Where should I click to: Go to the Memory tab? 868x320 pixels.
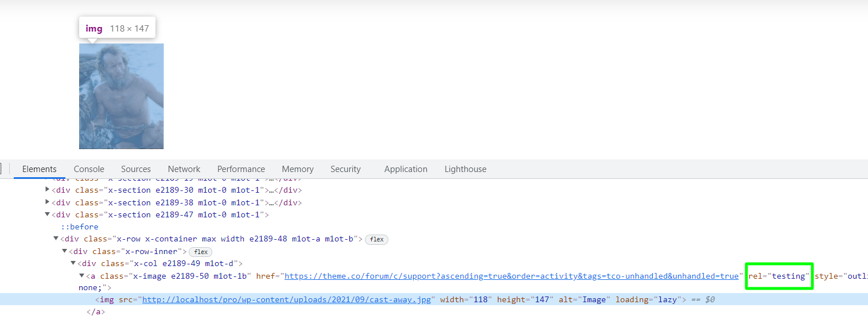click(298, 169)
